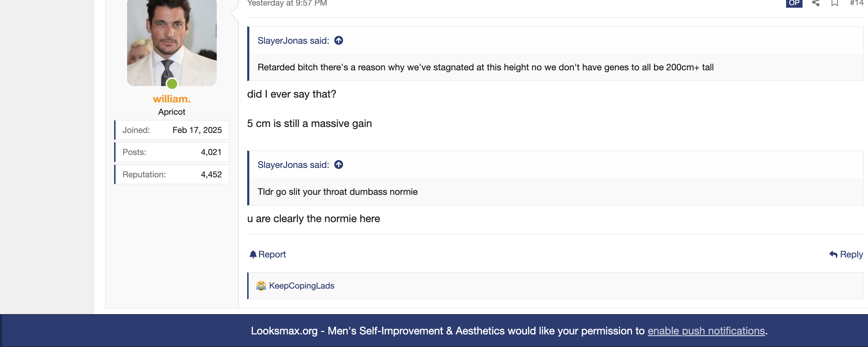Image resolution: width=868 pixels, height=347 pixels.
Task: Click william.'s avatar picture
Action: 172,42
